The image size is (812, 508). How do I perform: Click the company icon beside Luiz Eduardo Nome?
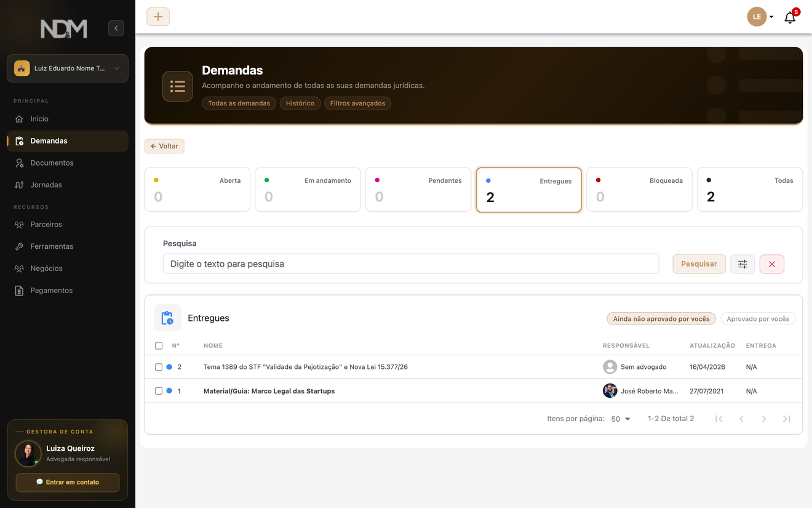[22, 68]
